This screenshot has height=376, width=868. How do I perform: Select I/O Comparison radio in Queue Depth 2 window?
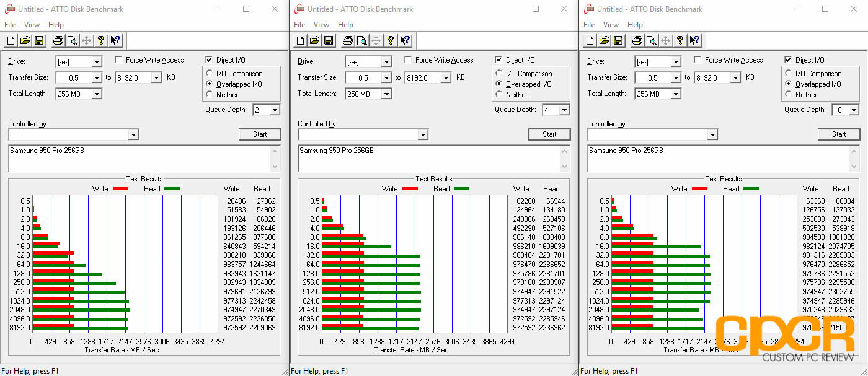pos(210,74)
